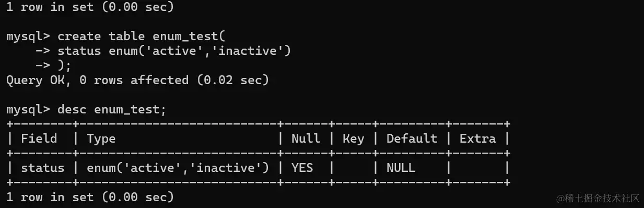Click the 'desc enum_test;' command
Image resolution: width=644 pixels, height=208 pixels.
click(x=111, y=110)
